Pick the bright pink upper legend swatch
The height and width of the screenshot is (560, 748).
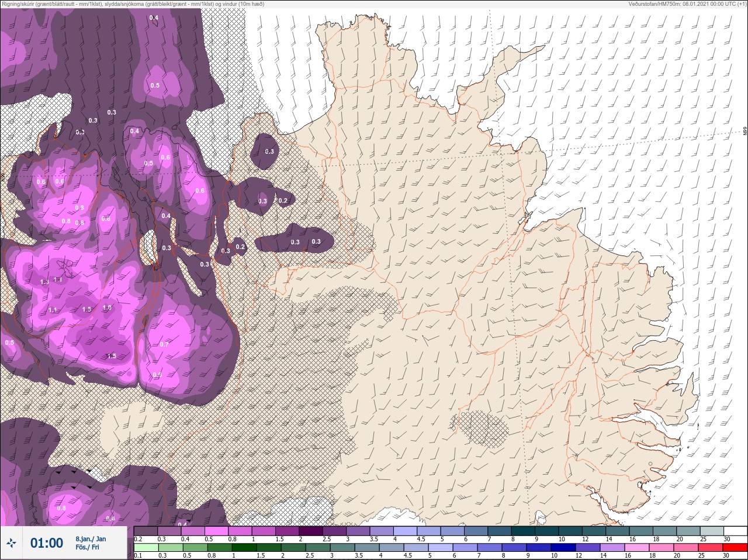point(216,531)
